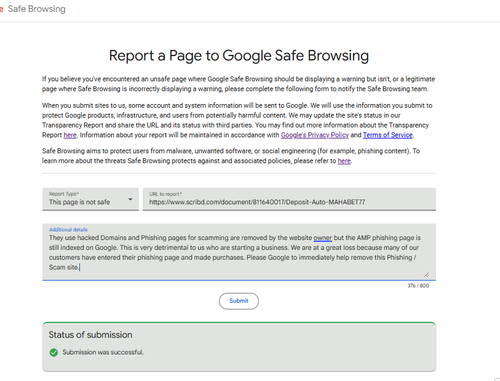Click inside the Additional details textarea
Screen dimensions: 500x381
[239, 252]
